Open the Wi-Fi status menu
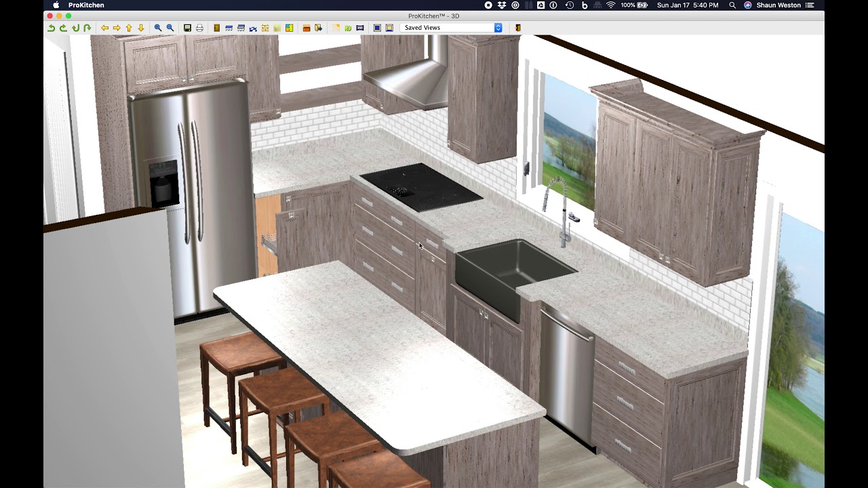 611,5
